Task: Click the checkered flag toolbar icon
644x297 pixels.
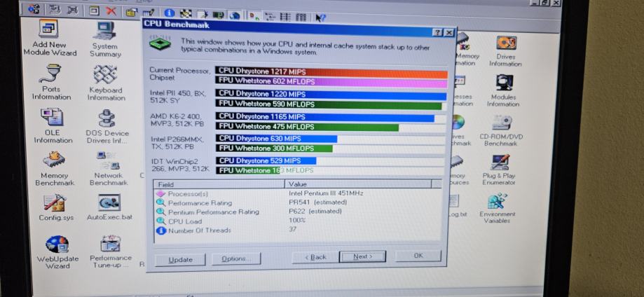Action: [x=186, y=14]
